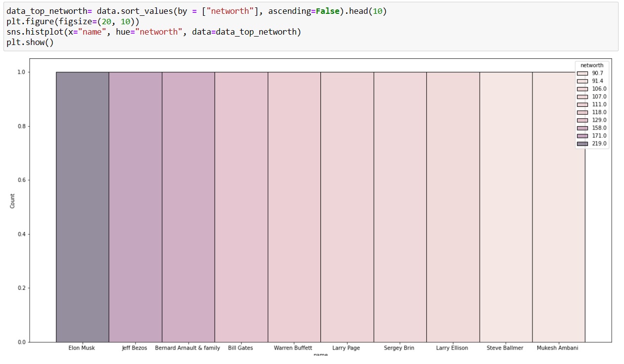This screenshot has width=624, height=364.
Task: Click the 158.0 legend color swatch
Action: pyautogui.click(x=582, y=128)
